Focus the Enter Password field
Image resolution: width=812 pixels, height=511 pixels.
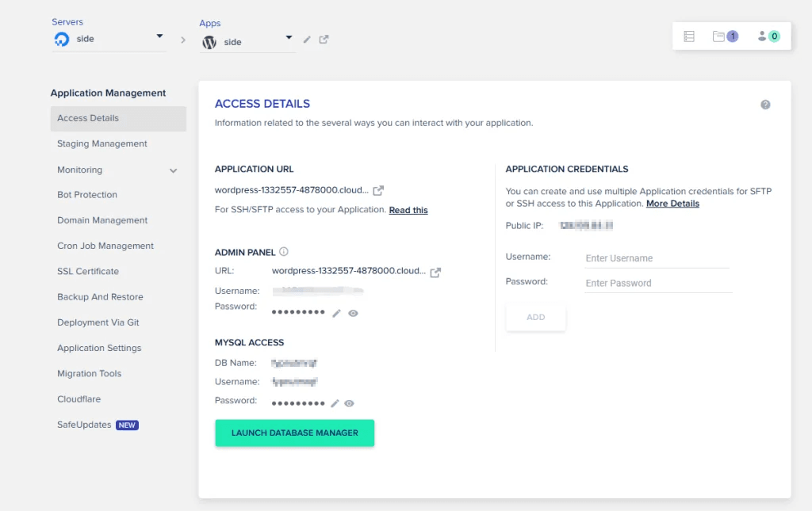tap(658, 283)
